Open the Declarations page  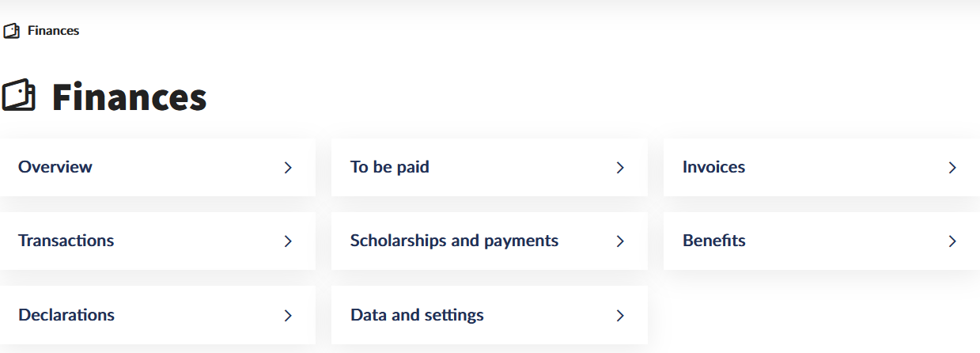pyautogui.click(x=66, y=315)
